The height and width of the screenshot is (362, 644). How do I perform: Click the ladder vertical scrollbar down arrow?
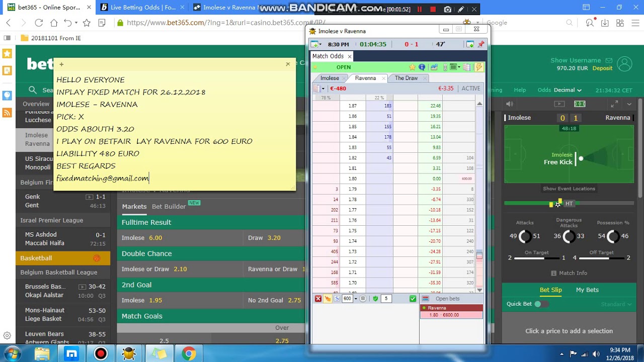point(479,290)
